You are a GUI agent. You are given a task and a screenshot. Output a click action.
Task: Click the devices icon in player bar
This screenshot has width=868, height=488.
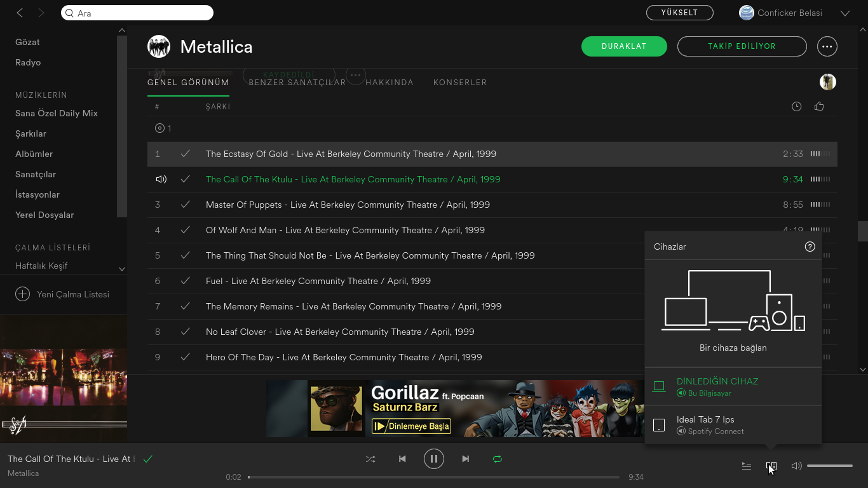[x=771, y=466]
